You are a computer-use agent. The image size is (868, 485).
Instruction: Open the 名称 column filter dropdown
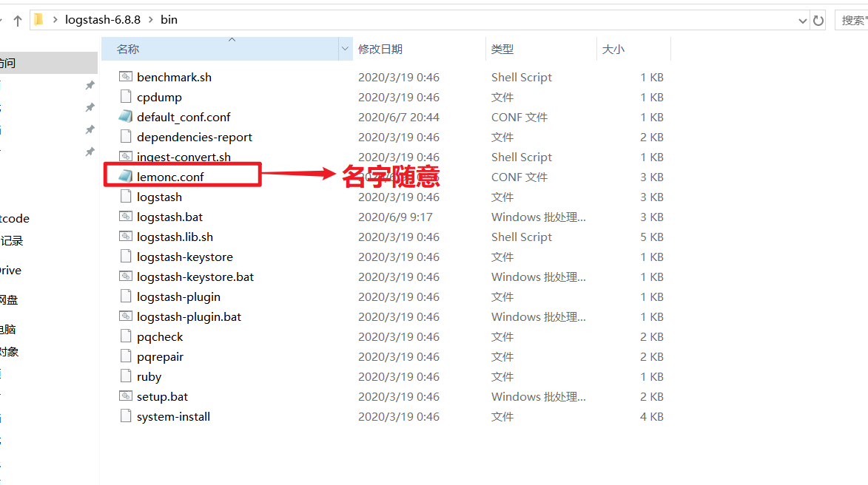click(345, 49)
